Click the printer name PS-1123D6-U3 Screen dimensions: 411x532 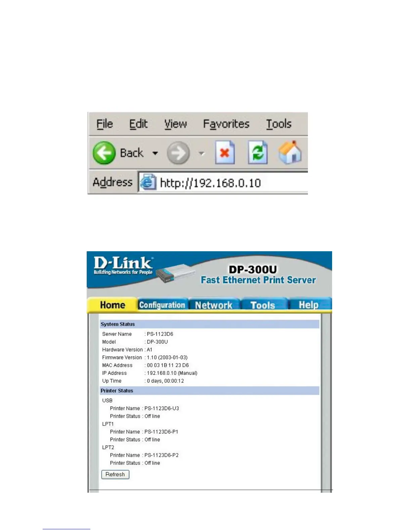point(162,408)
